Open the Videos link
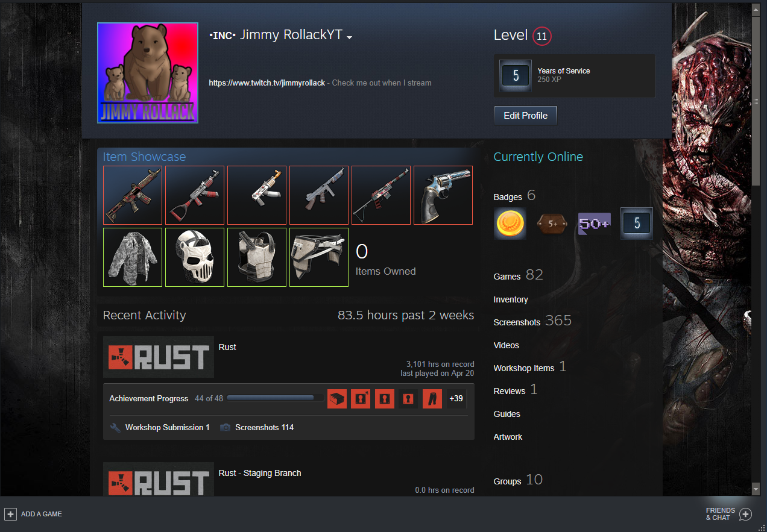767x532 pixels. [506, 345]
